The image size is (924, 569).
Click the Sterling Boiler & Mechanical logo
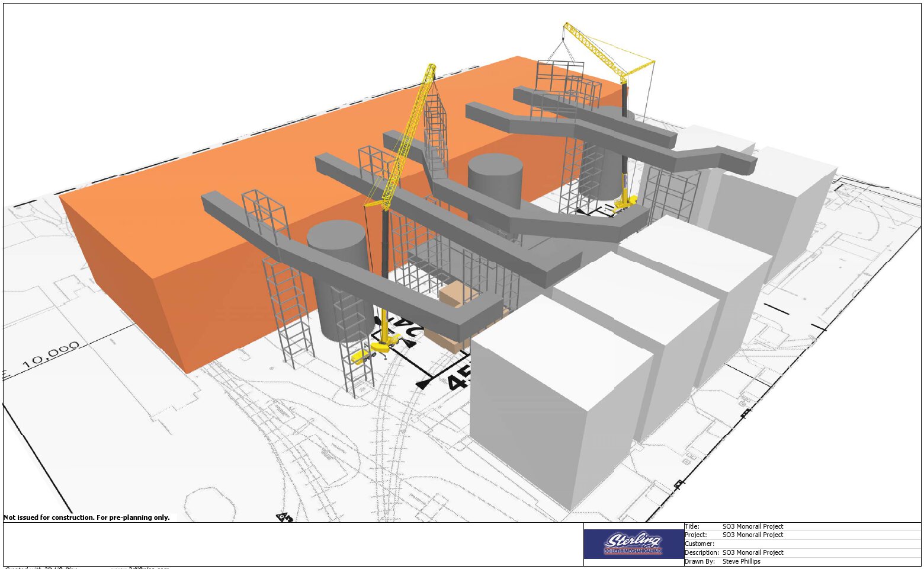pos(633,544)
